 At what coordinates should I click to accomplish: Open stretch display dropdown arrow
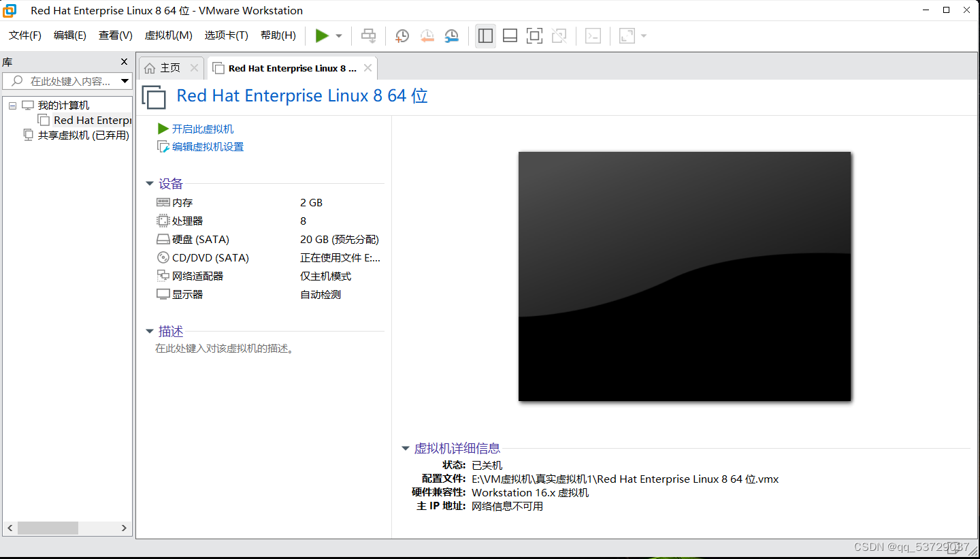(644, 36)
